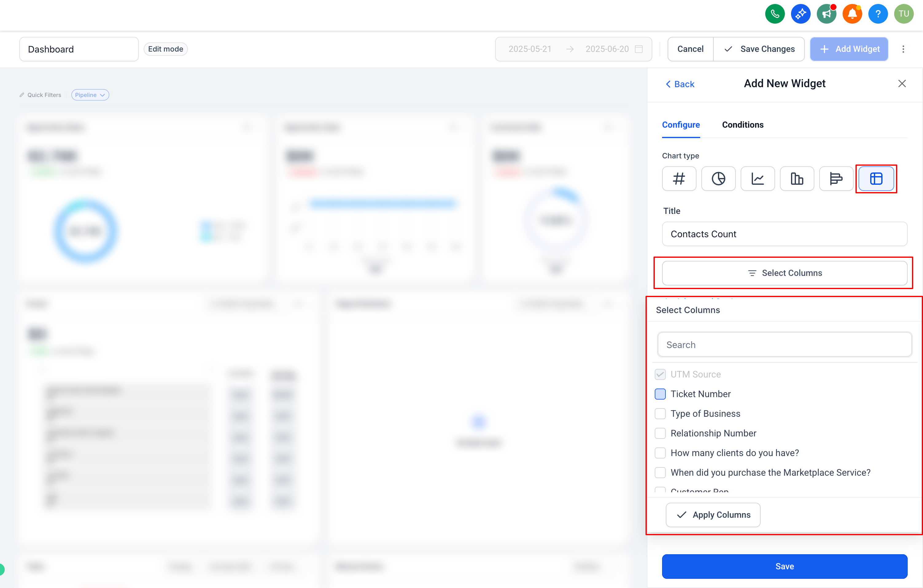Image resolution: width=923 pixels, height=588 pixels.
Task: Select the number chart type icon
Action: 679,179
